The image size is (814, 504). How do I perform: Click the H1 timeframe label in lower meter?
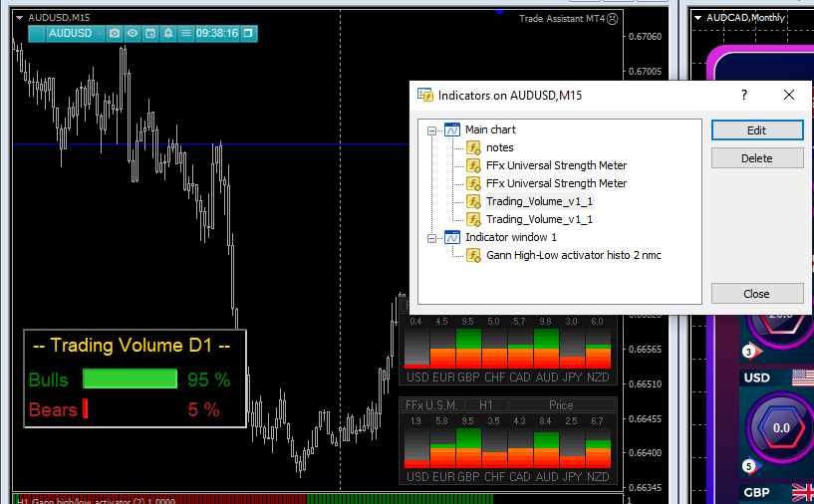[486, 405]
